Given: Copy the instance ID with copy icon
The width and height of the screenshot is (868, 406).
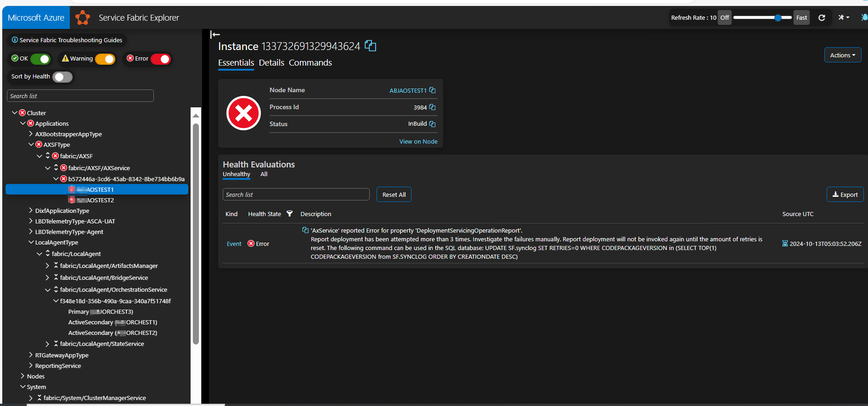Looking at the screenshot, I should pyautogui.click(x=370, y=46).
